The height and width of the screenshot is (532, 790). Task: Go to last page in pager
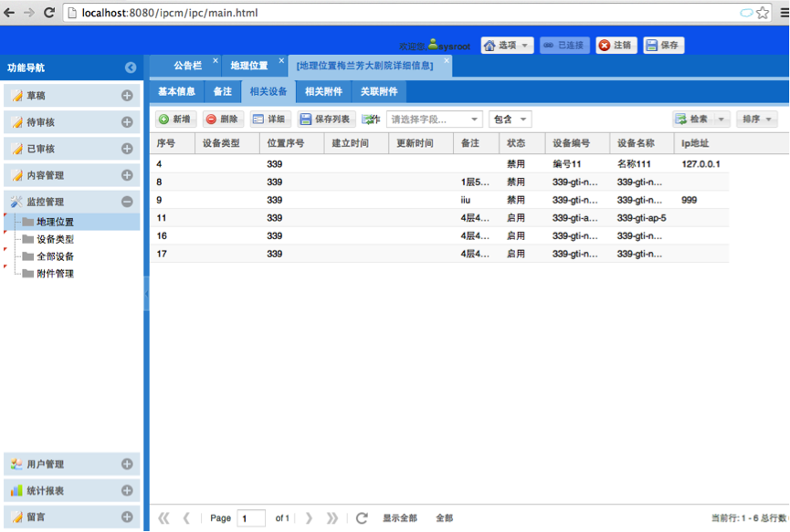click(332, 518)
